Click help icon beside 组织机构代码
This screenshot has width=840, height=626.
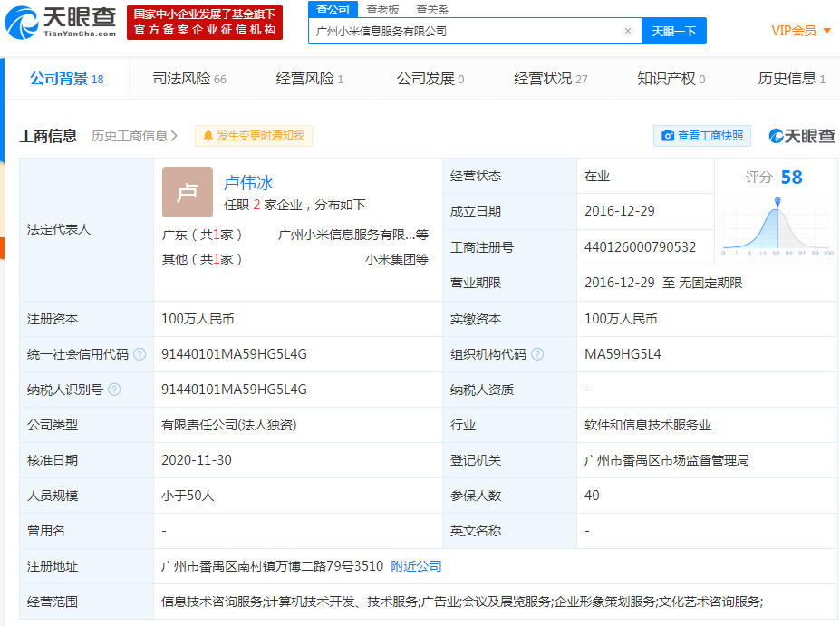point(537,354)
